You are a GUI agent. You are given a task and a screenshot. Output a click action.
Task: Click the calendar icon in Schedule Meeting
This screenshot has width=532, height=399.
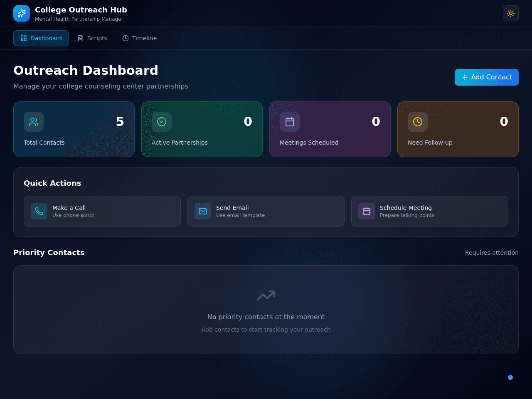click(367, 211)
